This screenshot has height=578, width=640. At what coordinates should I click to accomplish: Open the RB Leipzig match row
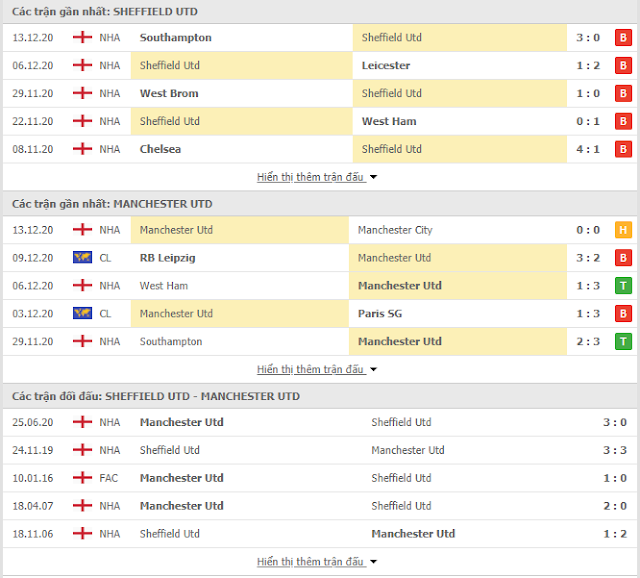[320, 258]
